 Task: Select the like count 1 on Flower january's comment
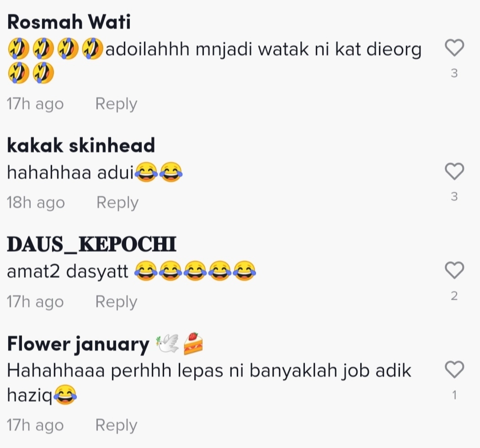click(x=454, y=395)
